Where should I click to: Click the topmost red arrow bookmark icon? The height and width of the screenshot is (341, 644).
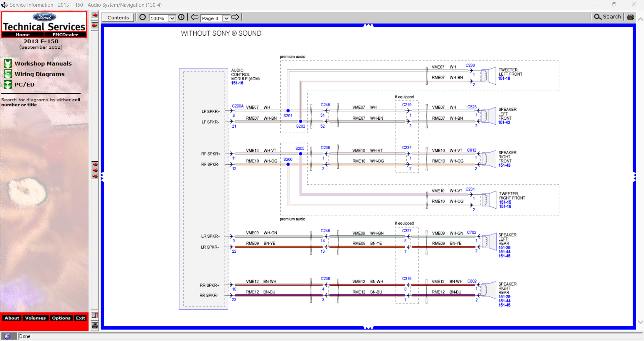click(x=95, y=14)
